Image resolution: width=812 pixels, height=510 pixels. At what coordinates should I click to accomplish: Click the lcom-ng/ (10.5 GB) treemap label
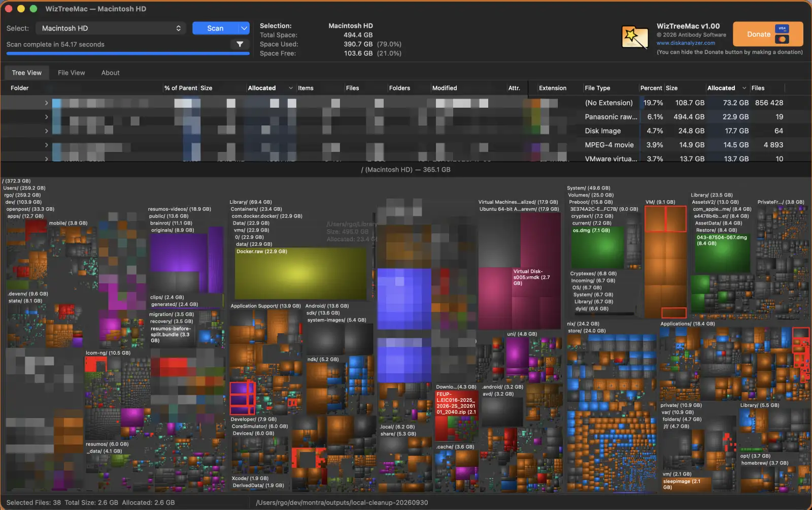tap(108, 353)
